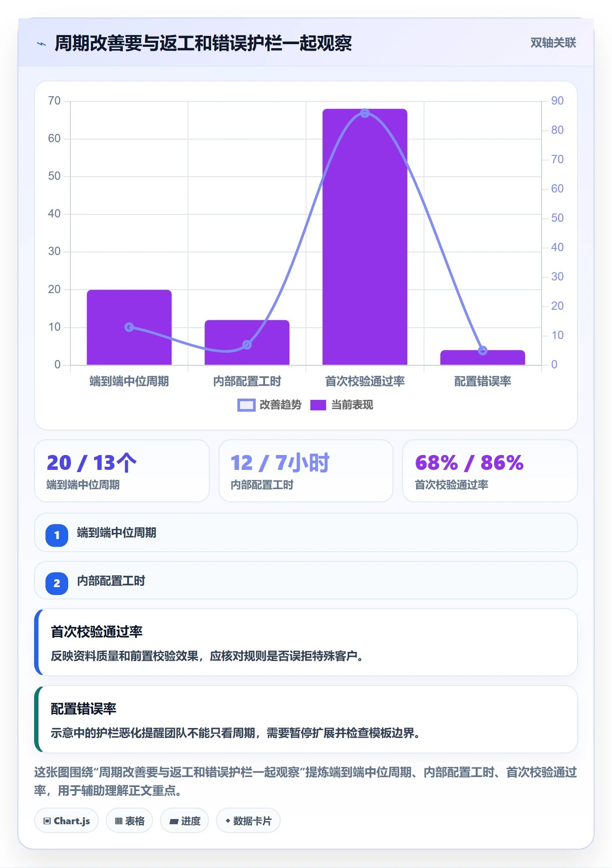Click right axis value 90
Viewport: 612px width, 868px height.
557,101
